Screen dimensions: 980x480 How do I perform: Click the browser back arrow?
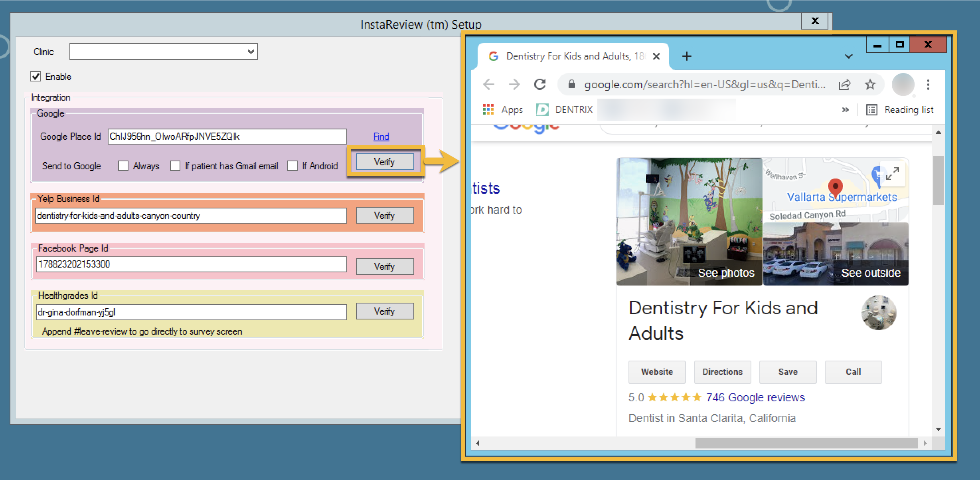point(488,84)
